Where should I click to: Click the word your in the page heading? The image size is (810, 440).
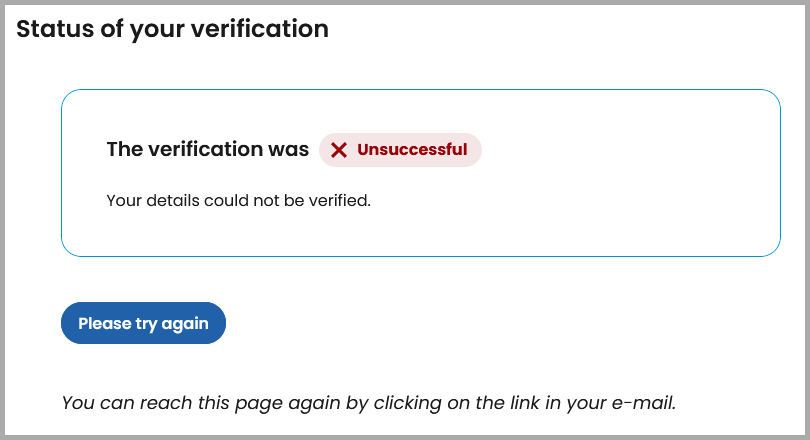click(156, 29)
